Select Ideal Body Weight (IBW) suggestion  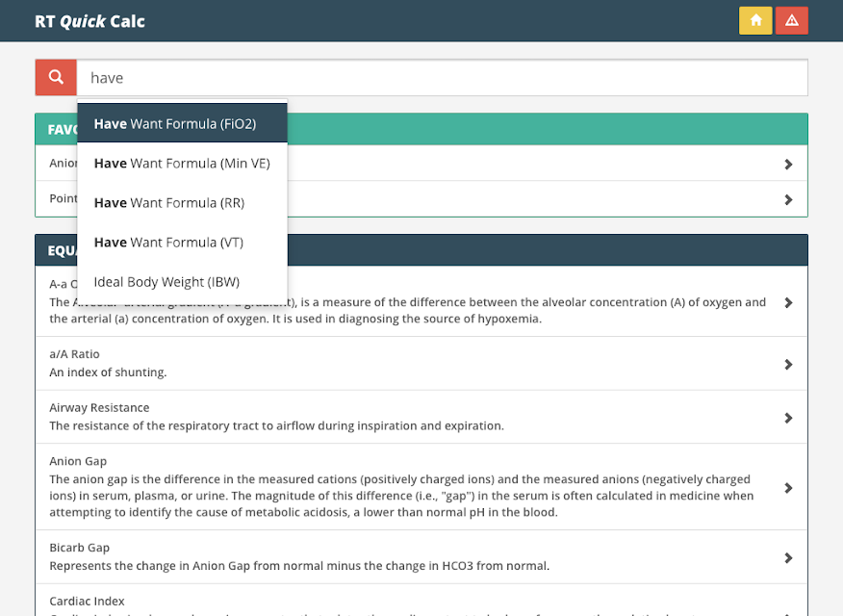182,282
